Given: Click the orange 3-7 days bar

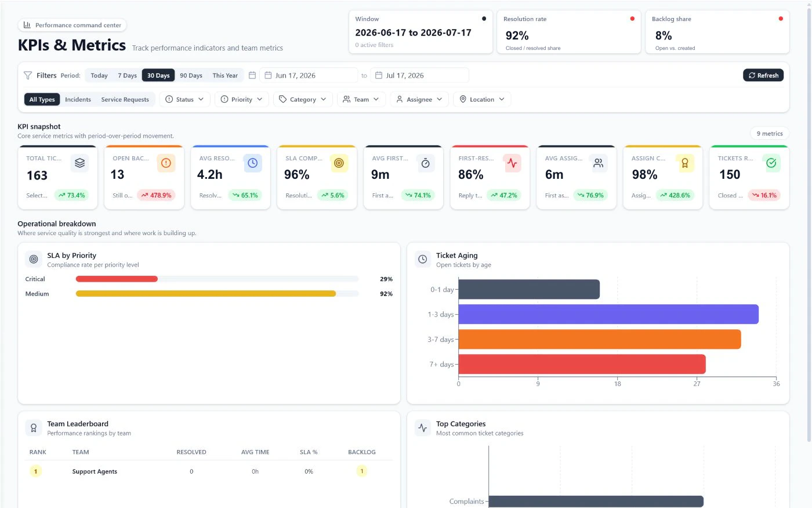Looking at the screenshot, I should pyautogui.click(x=600, y=339).
